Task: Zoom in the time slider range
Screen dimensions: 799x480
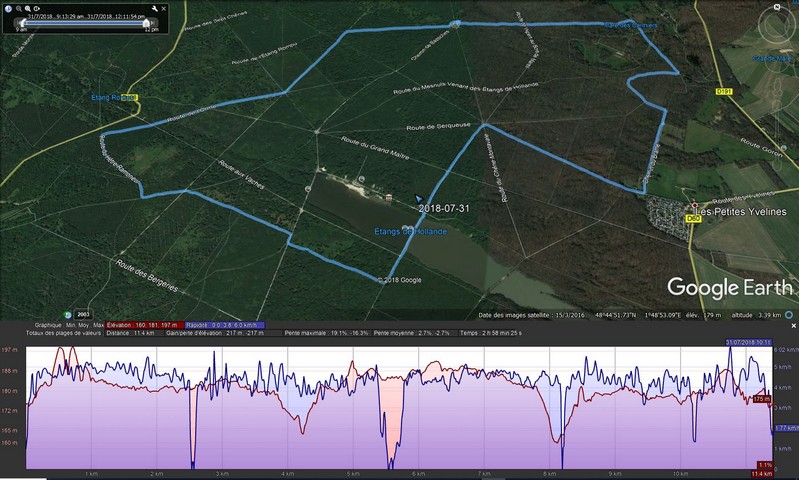Action: [x=28, y=8]
